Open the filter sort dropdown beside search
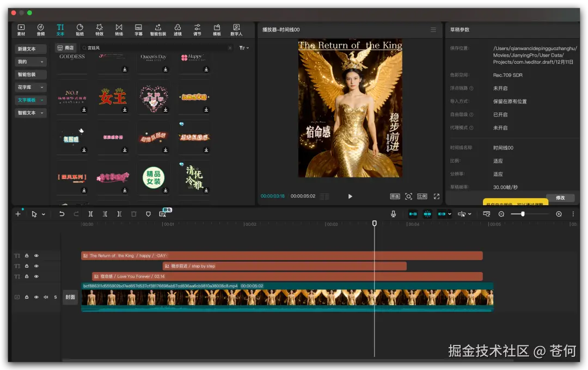The width and height of the screenshot is (588, 370). [243, 48]
